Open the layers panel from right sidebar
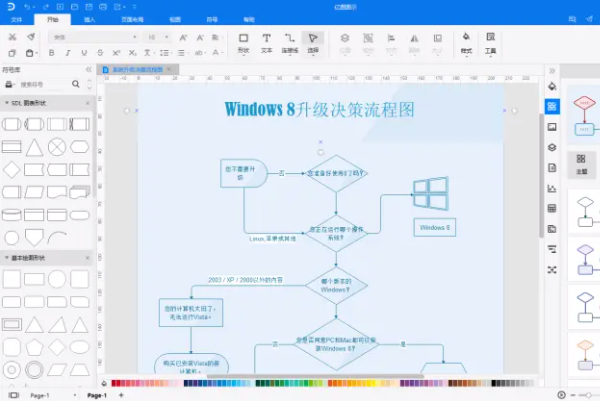Screen dimensions: 600x401 [x=551, y=147]
